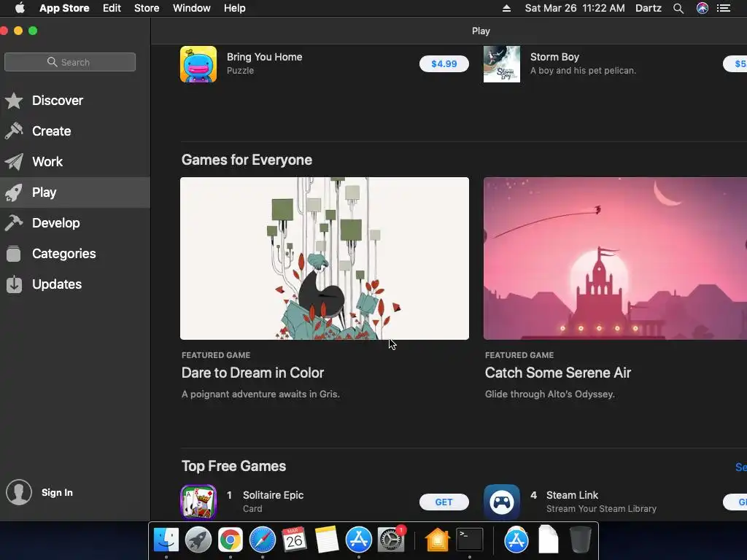
Task: Click the Work paper plane icon
Action: (14, 162)
